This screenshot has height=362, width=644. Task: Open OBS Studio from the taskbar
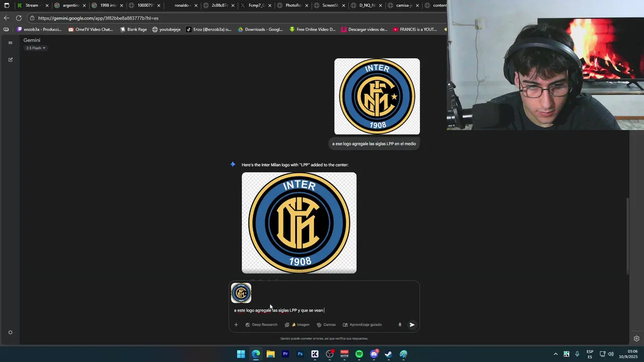click(x=330, y=354)
